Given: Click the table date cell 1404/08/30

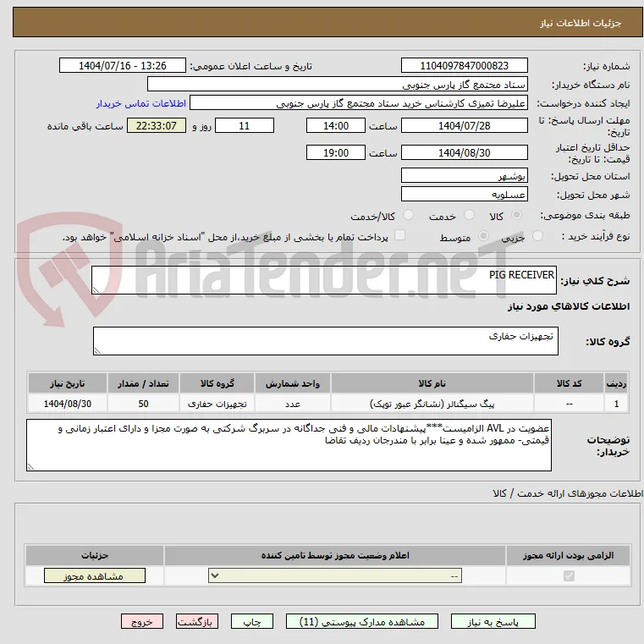Looking at the screenshot, I should point(68,405).
